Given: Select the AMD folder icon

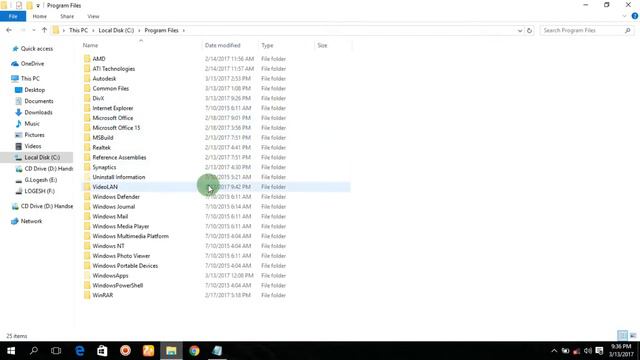Looking at the screenshot, I should tap(87, 59).
